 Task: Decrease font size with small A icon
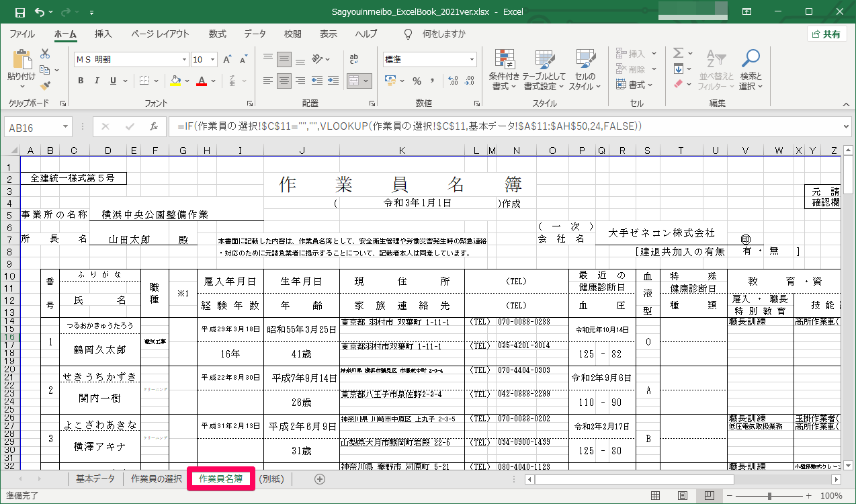243,60
